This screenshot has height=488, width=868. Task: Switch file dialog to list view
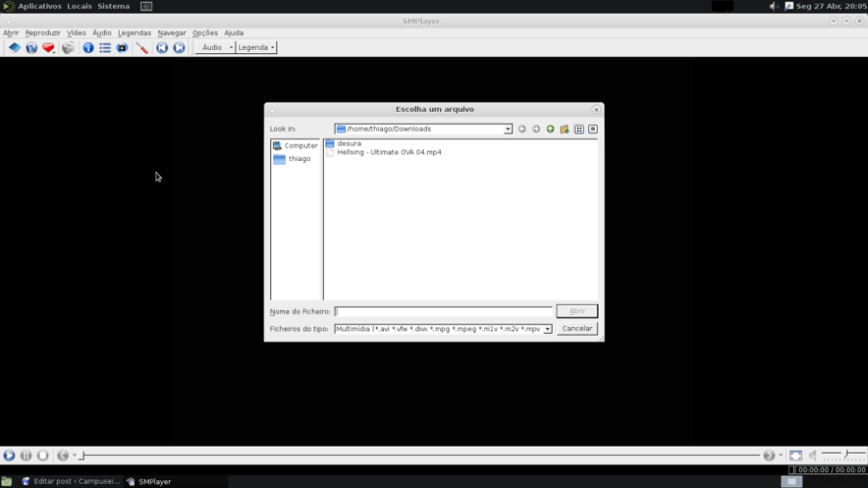[x=579, y=129]
